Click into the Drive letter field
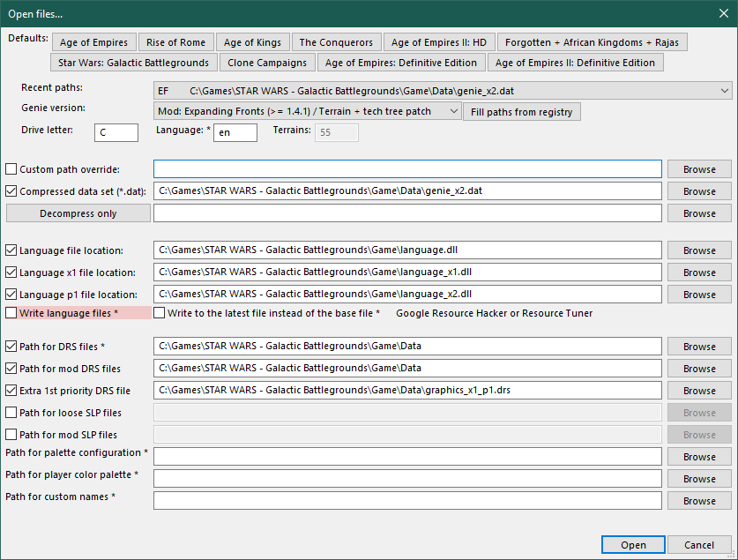This screenshot has width=738, height=560. [116, 132]
